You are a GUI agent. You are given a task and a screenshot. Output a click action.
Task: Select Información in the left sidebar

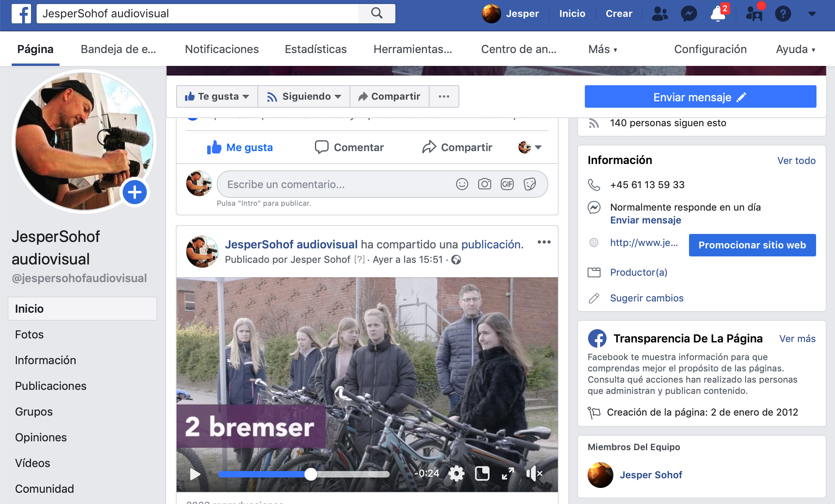click(x=45, y=360)
